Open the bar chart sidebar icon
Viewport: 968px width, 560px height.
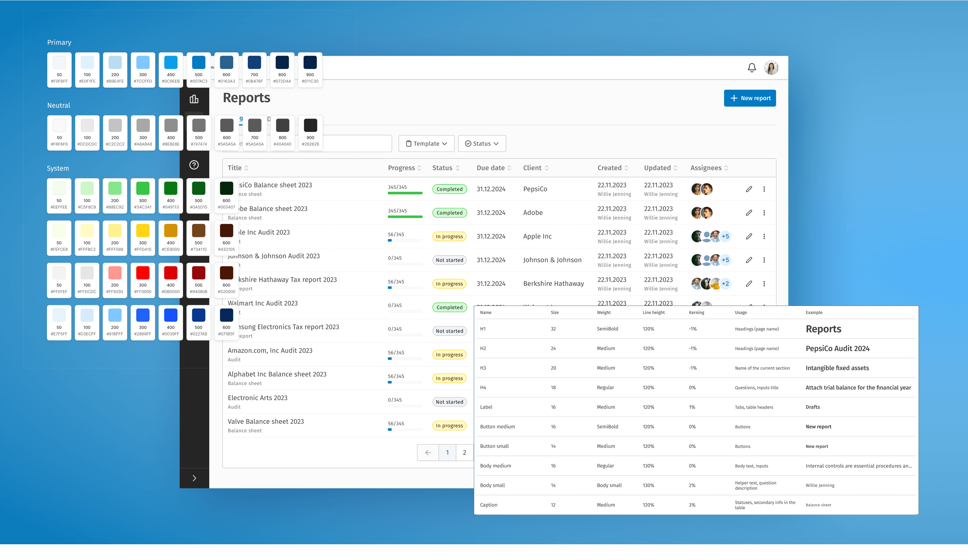point(194,99)
